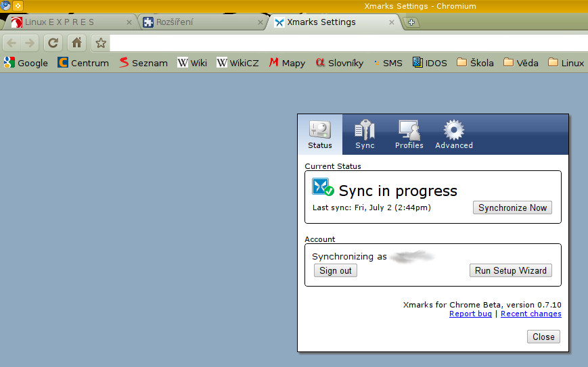Viewport: 588px width, 367px height.
Task: Sign out of the Xmarks account
Action: pyautogui.click(x=335, y=271)
